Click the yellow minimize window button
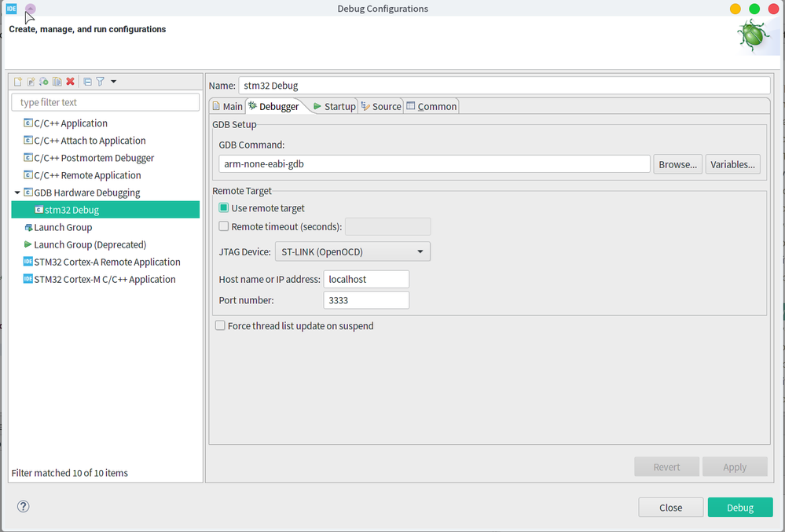The image size is (785, 532). click(735, 9)
